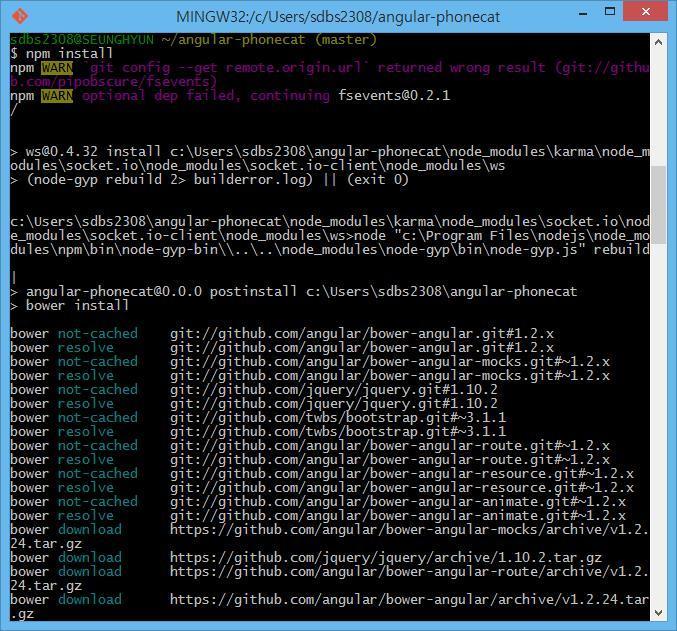Screen dimensions: 677x631
Task: Click the '> bower install' line
Action: tap(70, 306)
